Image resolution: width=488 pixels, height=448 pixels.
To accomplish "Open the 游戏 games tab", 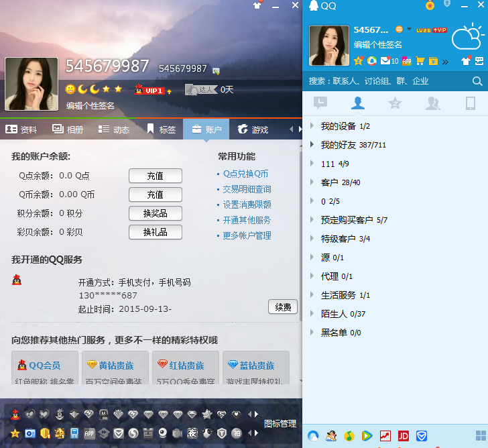I will (x=253, y=129).
